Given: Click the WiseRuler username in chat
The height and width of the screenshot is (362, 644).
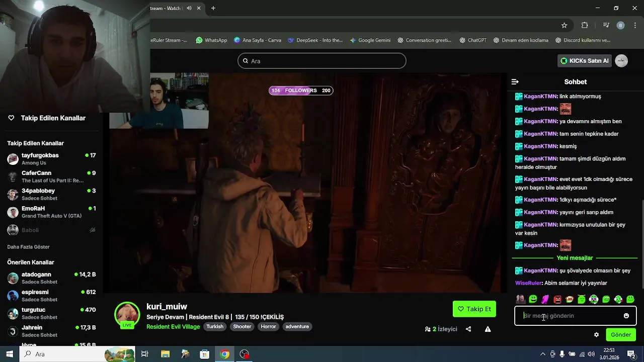Looking at the screenshot, I should click(528, 283).
